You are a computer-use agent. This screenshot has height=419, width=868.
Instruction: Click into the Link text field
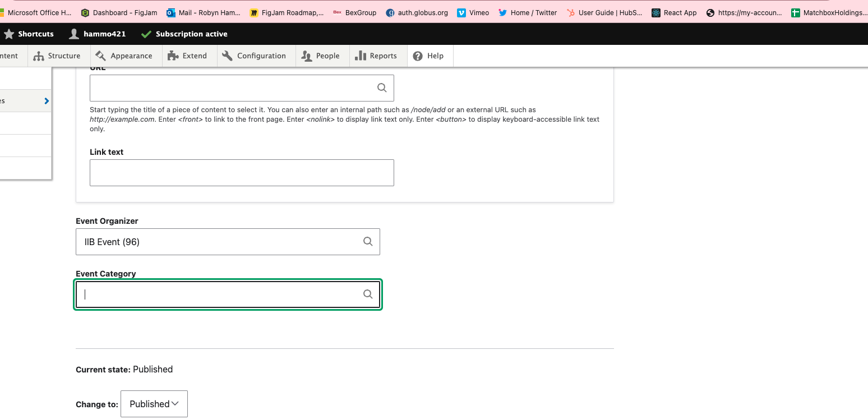point(242,173)
